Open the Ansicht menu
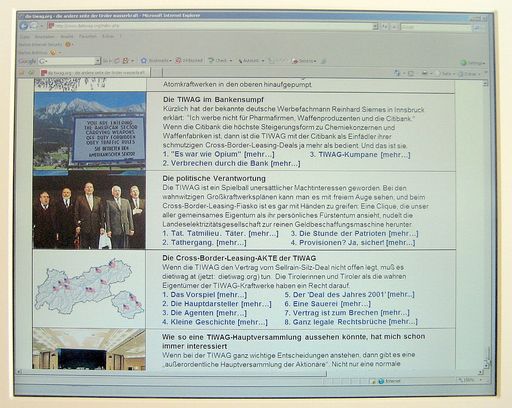512x408 pixels. (x=67, y=36)
